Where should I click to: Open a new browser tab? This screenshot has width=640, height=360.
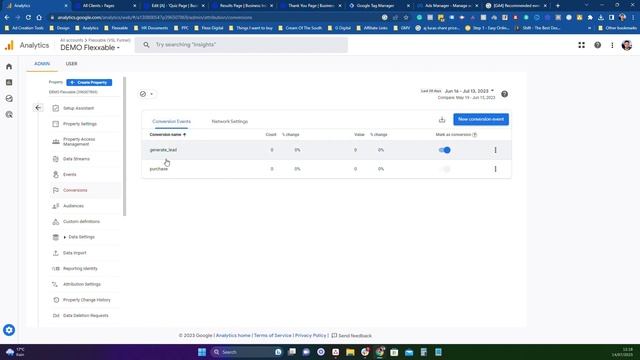click(x=558, y=6)
